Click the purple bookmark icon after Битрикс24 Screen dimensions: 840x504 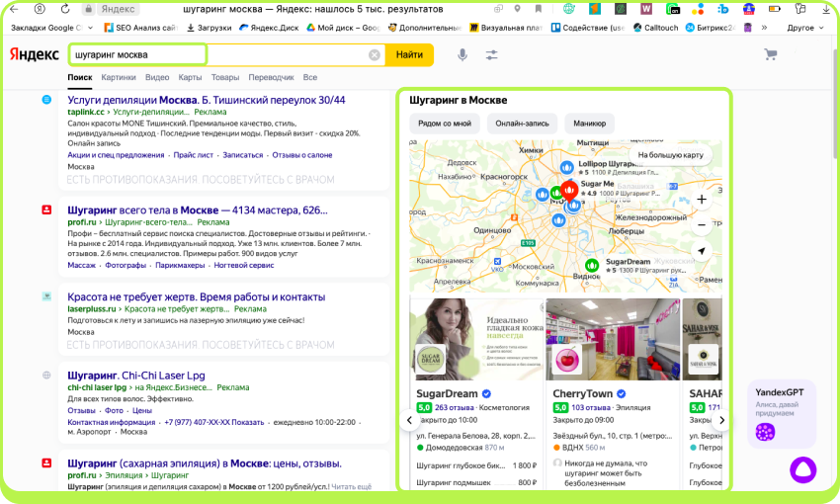click(748, 28)
